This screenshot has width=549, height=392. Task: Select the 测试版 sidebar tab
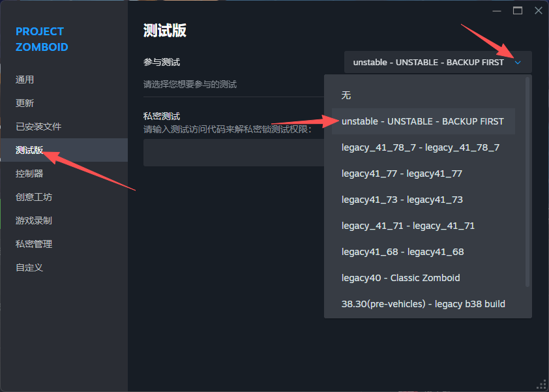point(29,150)
